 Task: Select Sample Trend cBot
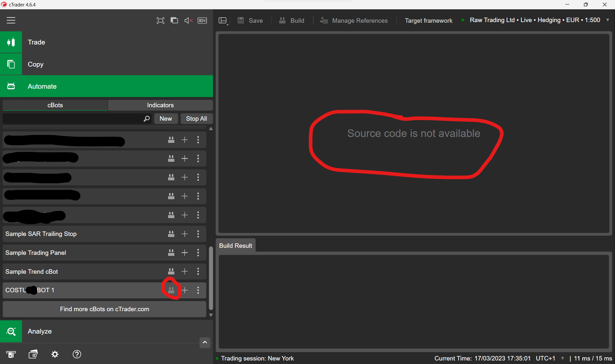point(104,271)
